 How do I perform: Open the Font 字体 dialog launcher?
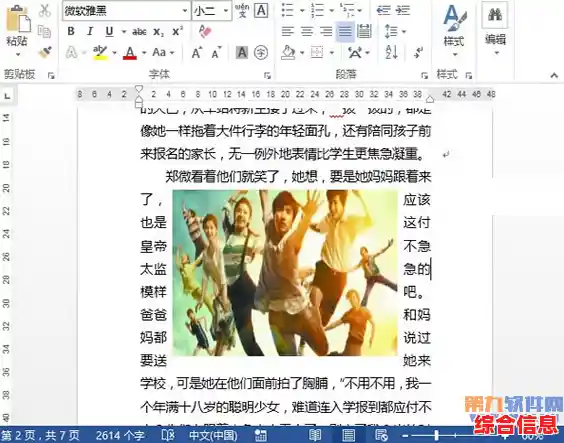pyautogui.click(x=267, y=75)
